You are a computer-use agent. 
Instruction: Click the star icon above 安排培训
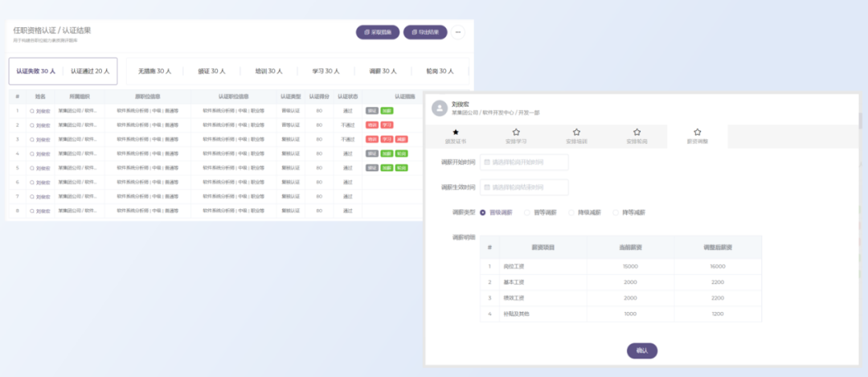576,133
